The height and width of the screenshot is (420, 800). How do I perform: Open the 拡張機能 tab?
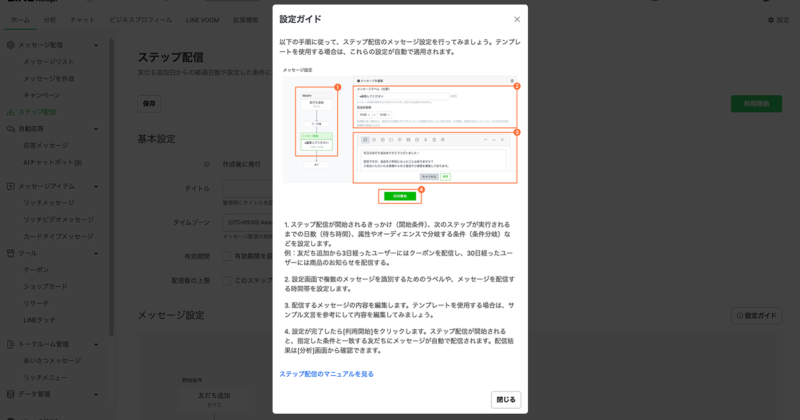(246, 20)
